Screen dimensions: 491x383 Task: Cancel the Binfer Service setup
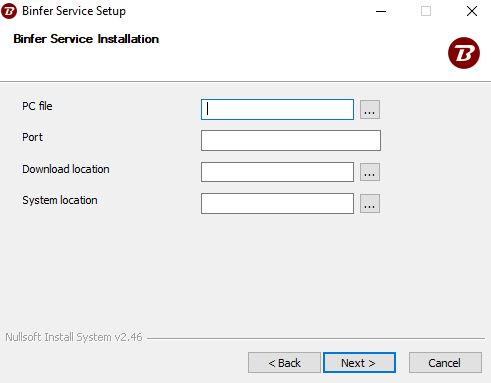[x=445, y=363]
